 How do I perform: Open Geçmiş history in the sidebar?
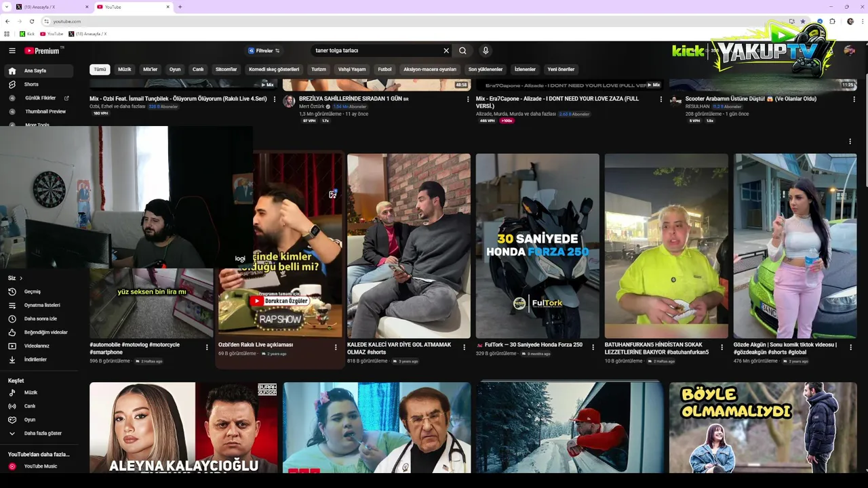click(x=39, y=291)
